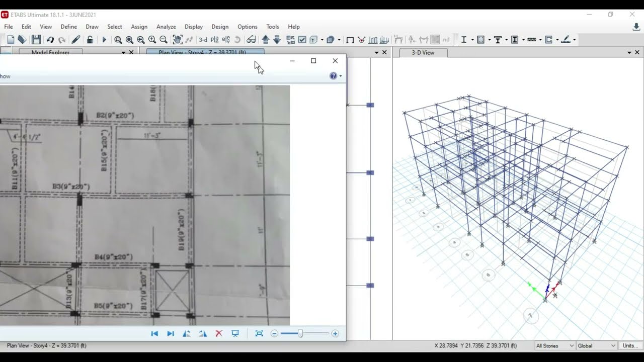Image resolution: width=644 pixels, height=362 pixels.
Task: Open the Assign menu
Action: pyautogui.click(x=139, y=27)
